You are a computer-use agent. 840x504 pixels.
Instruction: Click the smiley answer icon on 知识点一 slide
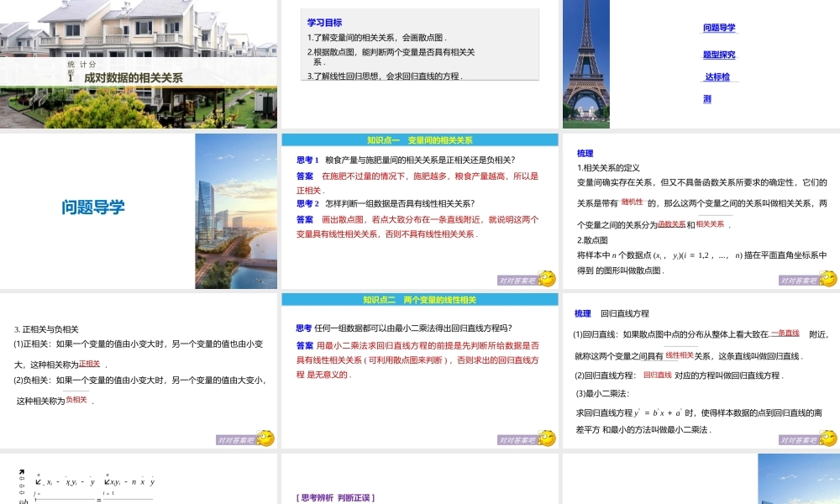545,278
